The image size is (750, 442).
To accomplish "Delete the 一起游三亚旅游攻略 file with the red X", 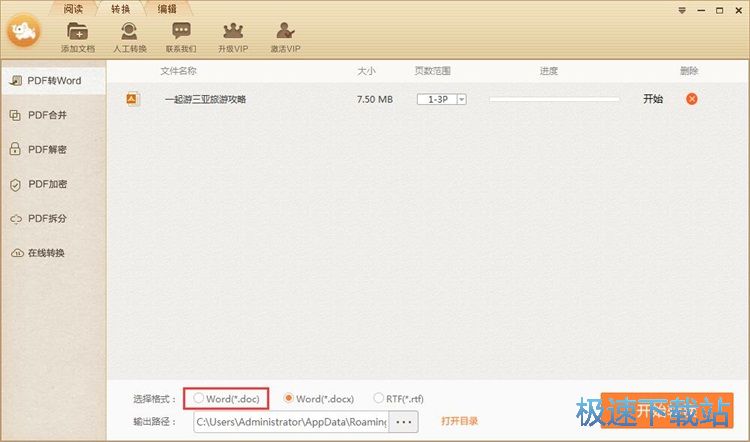I will (692, 99).
